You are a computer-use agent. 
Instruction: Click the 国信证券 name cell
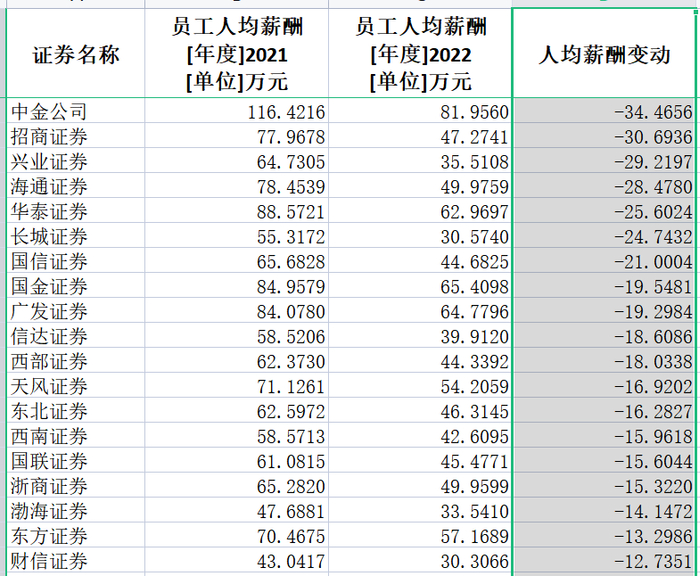click(x=75, y=260)
